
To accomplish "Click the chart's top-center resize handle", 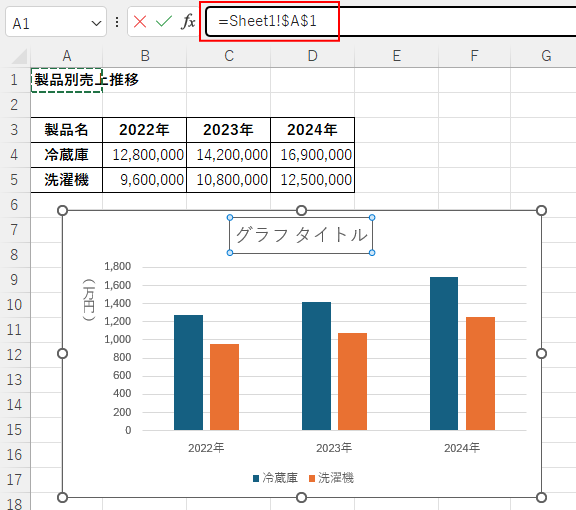I will point(301,211).
